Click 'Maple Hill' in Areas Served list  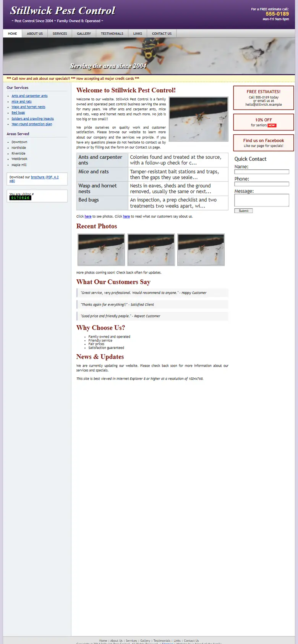point(19,165)
